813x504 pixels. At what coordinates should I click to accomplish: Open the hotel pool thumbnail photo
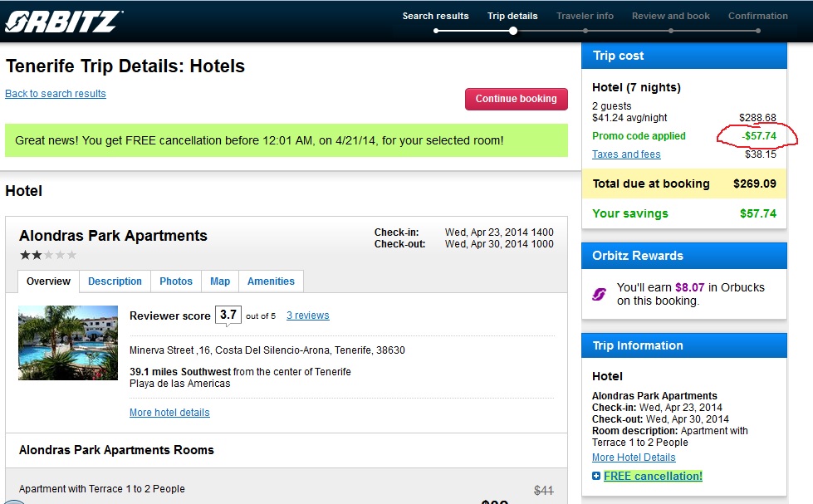pos(68,343)
